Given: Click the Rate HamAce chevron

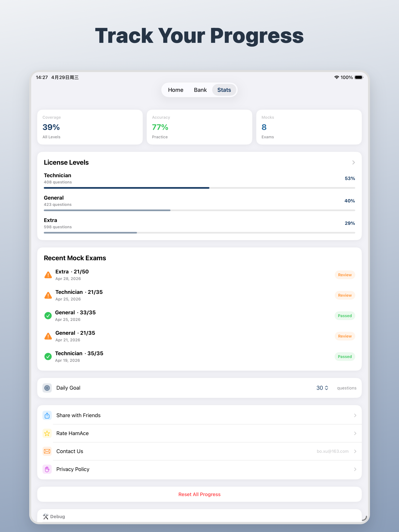Looking at the screenshot, I should click(355, 433).
